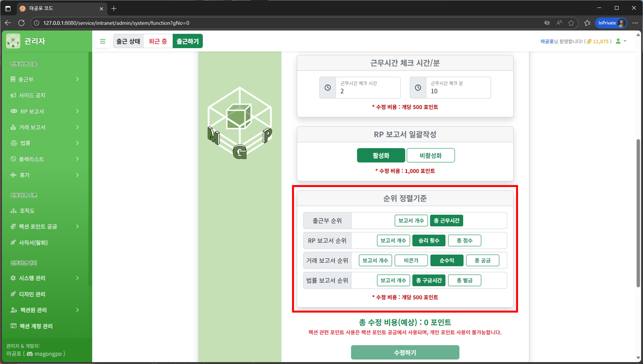Switch to the 마공포 코드 browser tab

coord(62,9)
